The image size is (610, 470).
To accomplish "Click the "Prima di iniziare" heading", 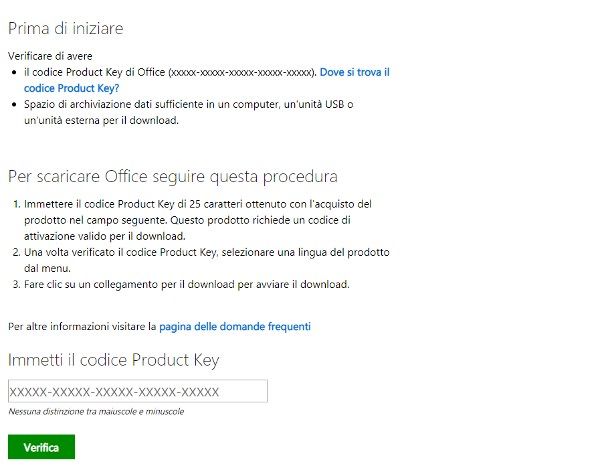I will (x=72, y=28).
